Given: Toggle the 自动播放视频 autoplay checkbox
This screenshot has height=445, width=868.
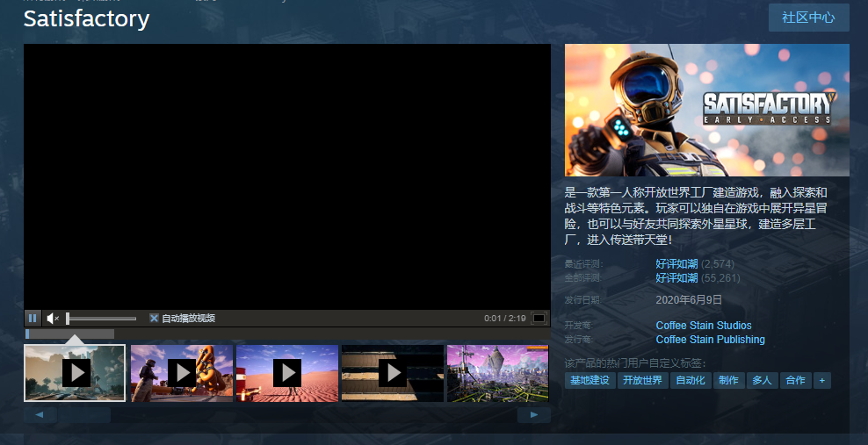Looking at the screenshot, I should [155, 319].
